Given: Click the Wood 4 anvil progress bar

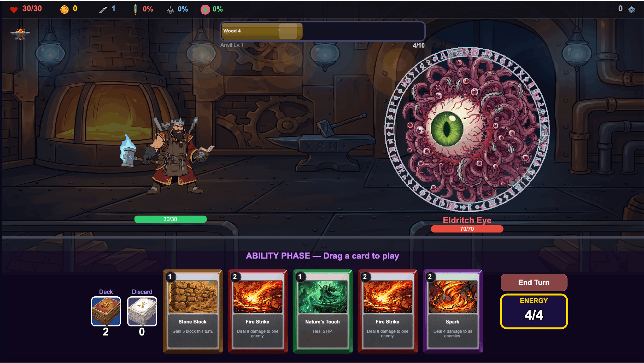Looking at the screenshot, I should 323,31.
